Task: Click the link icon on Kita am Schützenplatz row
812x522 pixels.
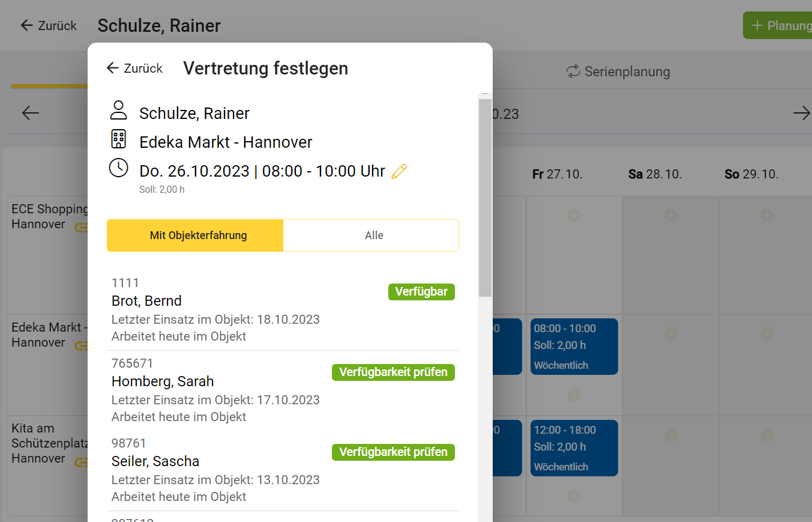Action: point(81,462)
